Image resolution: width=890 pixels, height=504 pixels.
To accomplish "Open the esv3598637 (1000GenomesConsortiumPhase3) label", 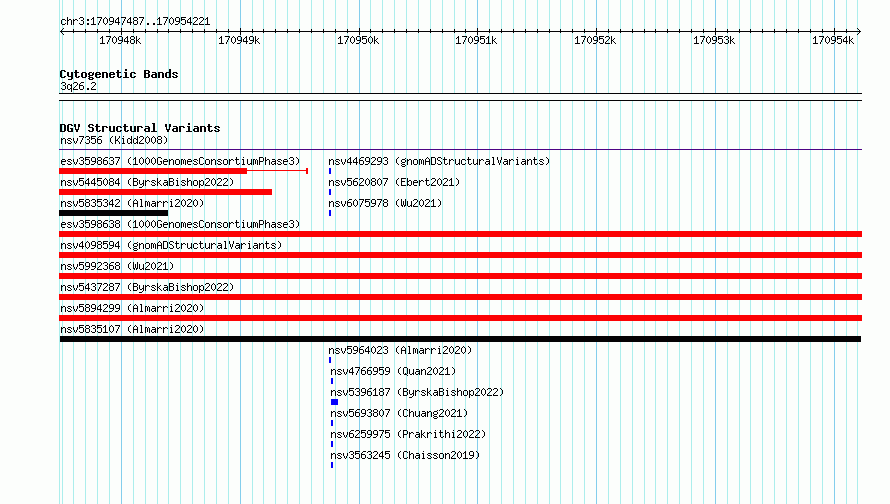I will [180, 161].
